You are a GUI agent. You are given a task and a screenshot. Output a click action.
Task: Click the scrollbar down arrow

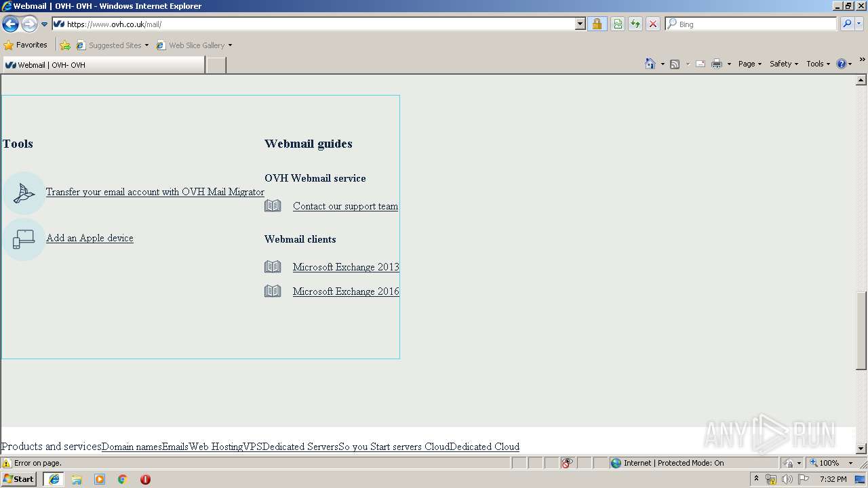point(861,449)
